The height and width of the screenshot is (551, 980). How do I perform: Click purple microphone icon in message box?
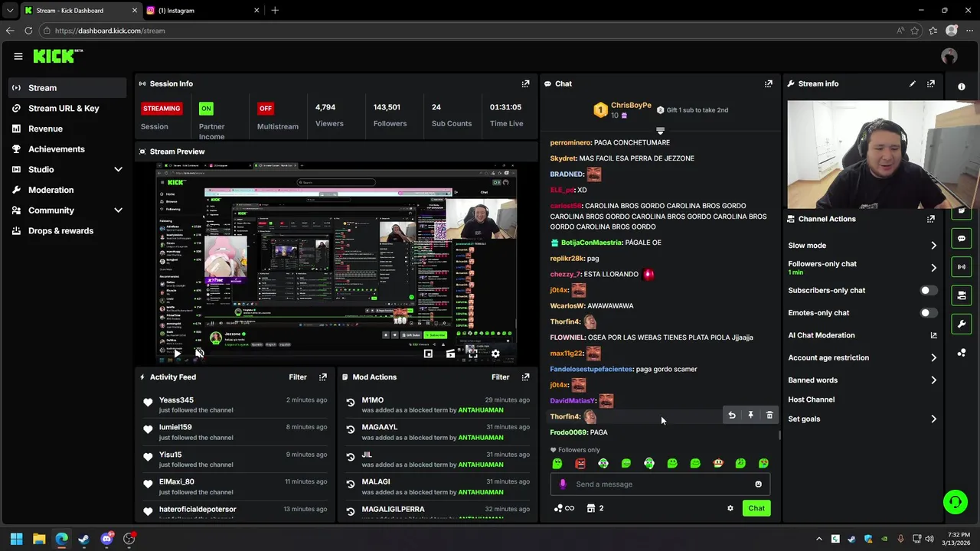563,484
